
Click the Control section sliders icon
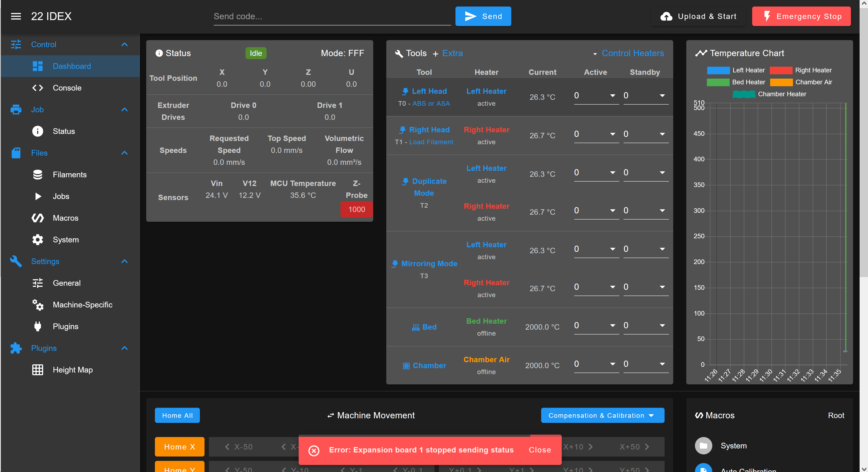click(x=16, y=44)
